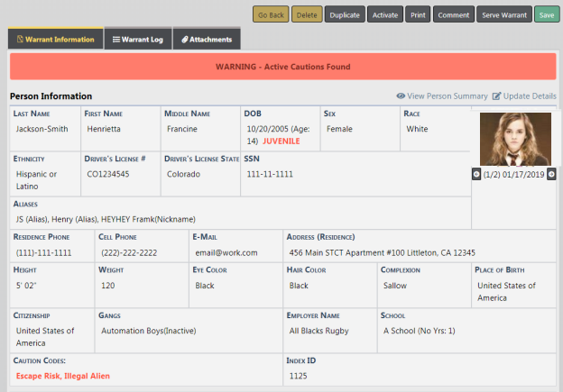
Task: Click the Activate button
Action: tap(385, 15)
